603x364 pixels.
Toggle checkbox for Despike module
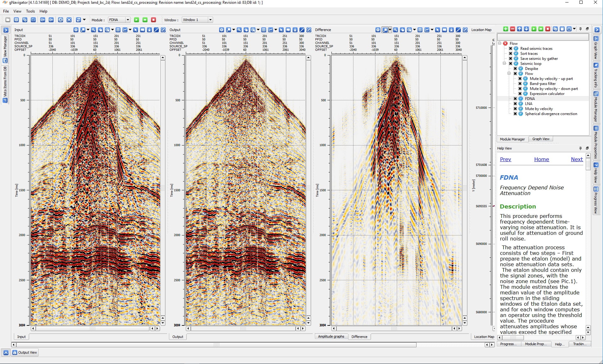515,69
